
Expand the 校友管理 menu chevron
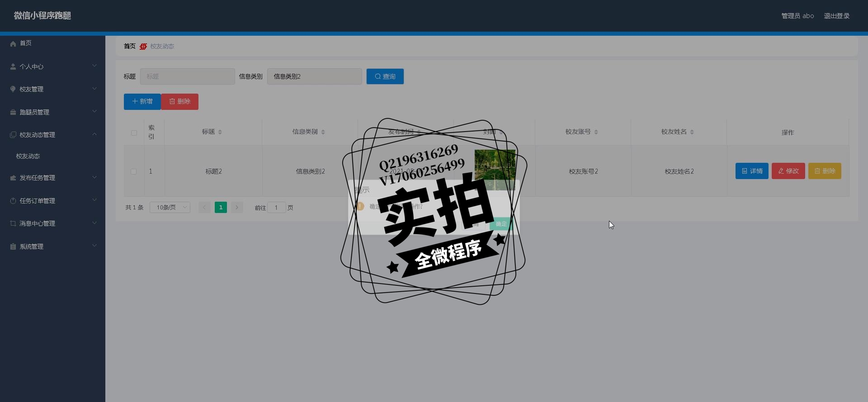click(94, 89)
